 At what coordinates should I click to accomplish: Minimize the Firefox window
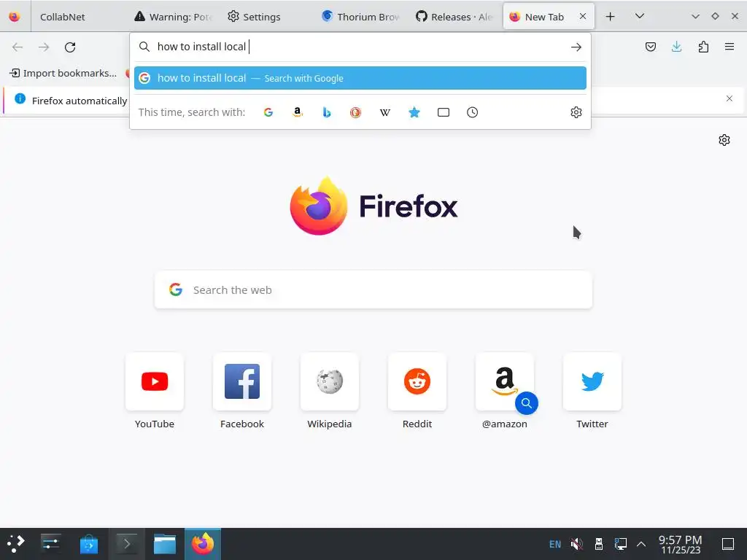(695, 16)
